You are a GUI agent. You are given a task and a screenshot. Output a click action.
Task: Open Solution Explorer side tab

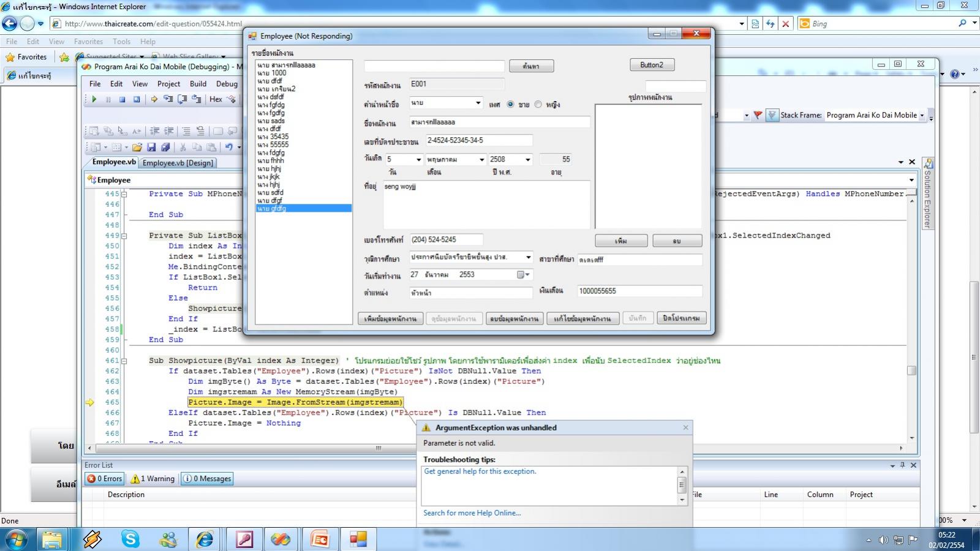coord(928,194)
